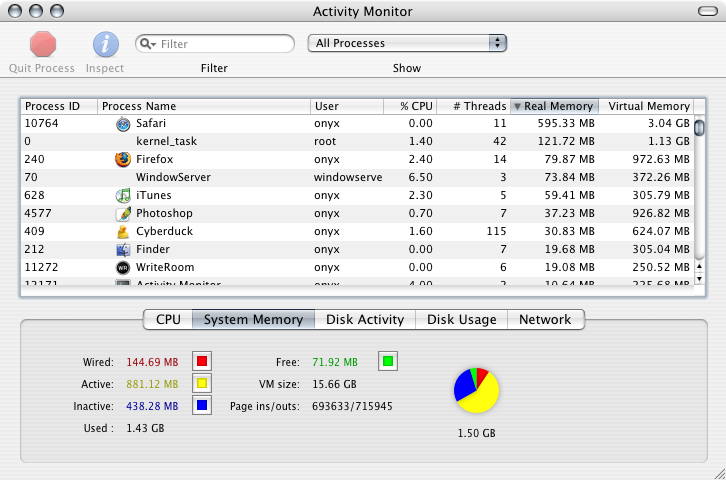This screenshot has width=726, height=480.
Task: Click the yellow Active color swatch
Action: (x=202, y=383)
